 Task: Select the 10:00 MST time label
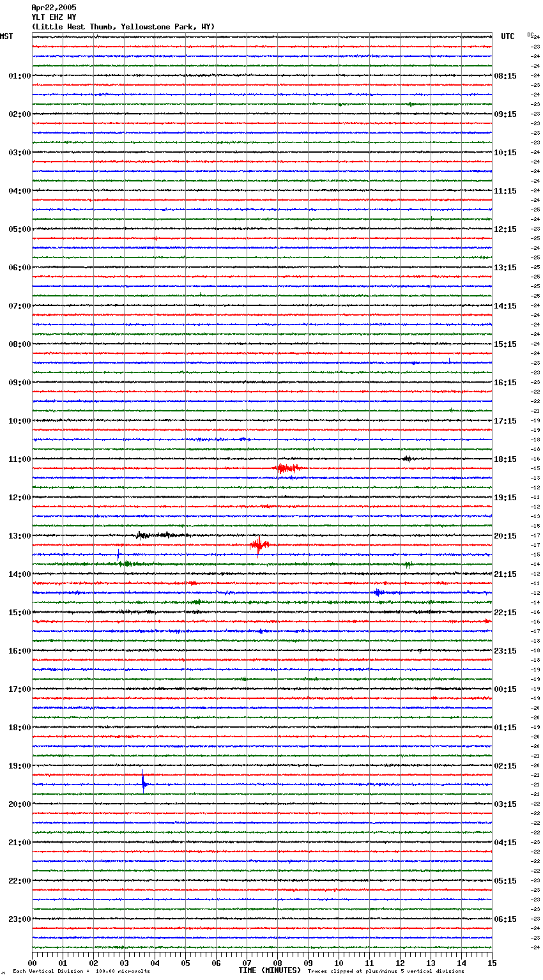pyautogui.click(x=19, y=421)
